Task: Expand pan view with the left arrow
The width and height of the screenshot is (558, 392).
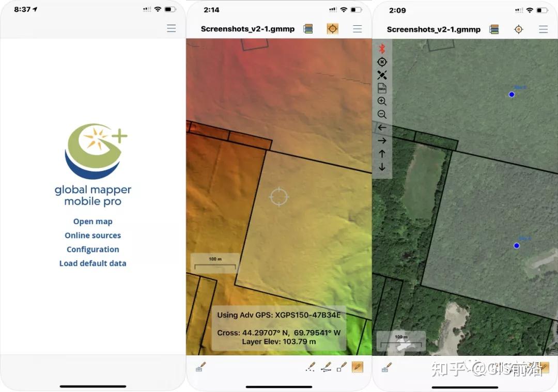Action: point(382,128)
